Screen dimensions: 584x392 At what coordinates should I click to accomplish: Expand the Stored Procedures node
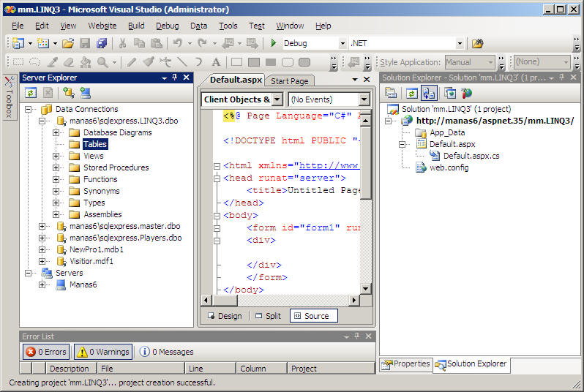(56, 167)
